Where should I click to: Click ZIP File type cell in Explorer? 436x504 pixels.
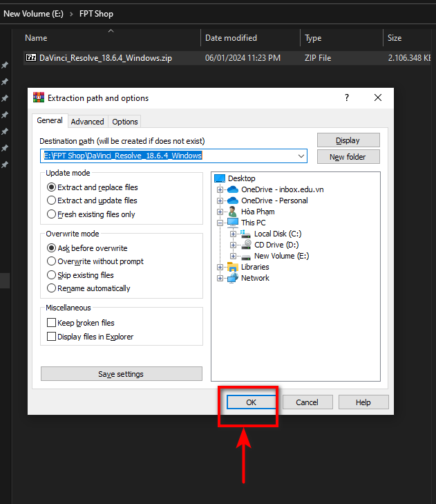[x=318, y=58]
